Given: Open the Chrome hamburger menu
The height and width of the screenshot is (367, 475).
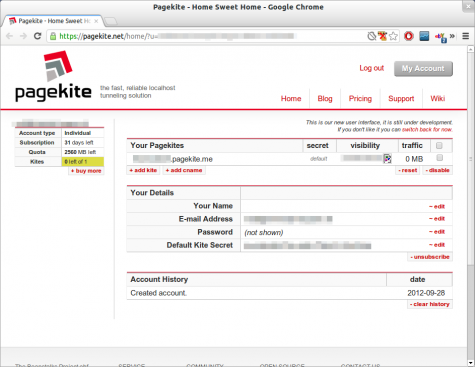Looking at the screenshot, I should pyautogui.click(x=466, y=36).
